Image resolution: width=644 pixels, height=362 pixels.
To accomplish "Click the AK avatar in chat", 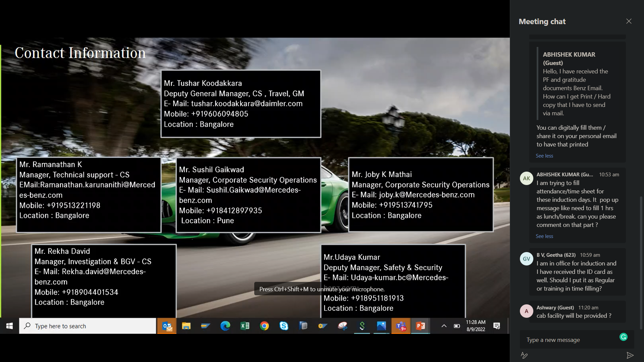I will [x=526, y=178].
